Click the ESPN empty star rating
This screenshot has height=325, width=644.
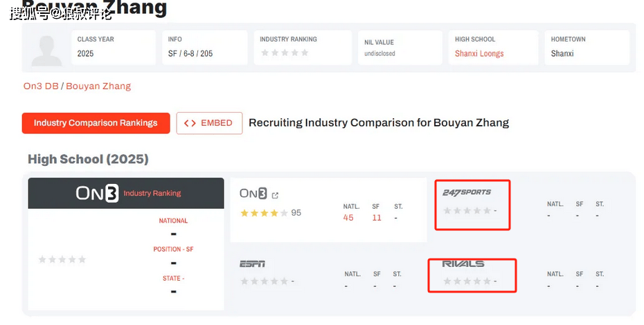click(264, 281)
